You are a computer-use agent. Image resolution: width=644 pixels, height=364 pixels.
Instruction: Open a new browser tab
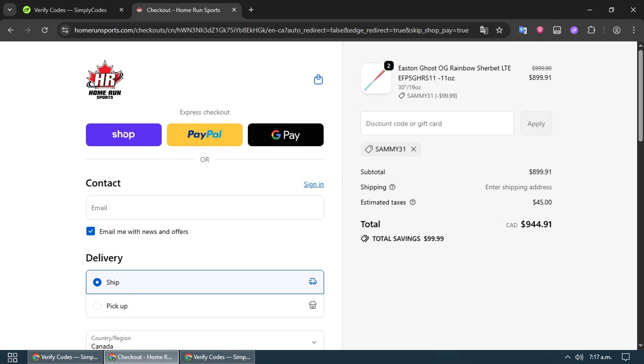click(251, 10)
